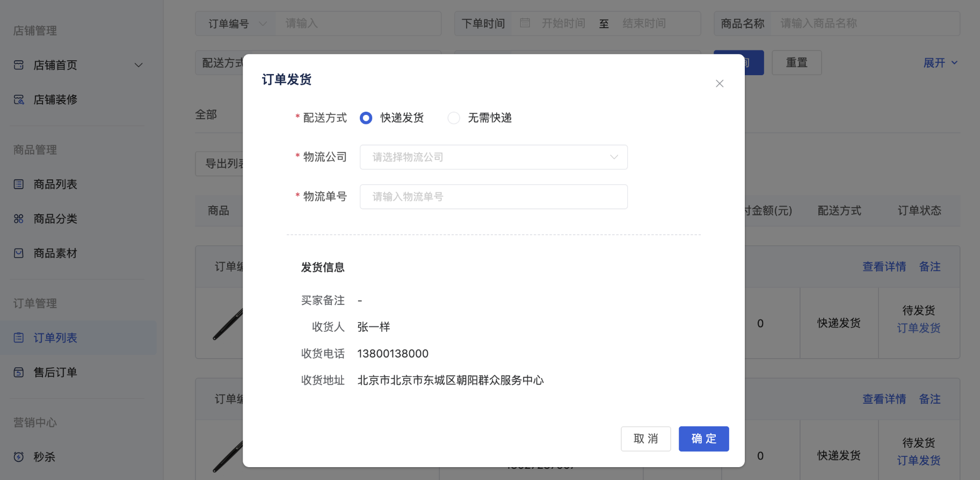Open the 订单编号 search-type dropdown
The image size is (980, 480).
pyautogui.click(x=236, y=24)
